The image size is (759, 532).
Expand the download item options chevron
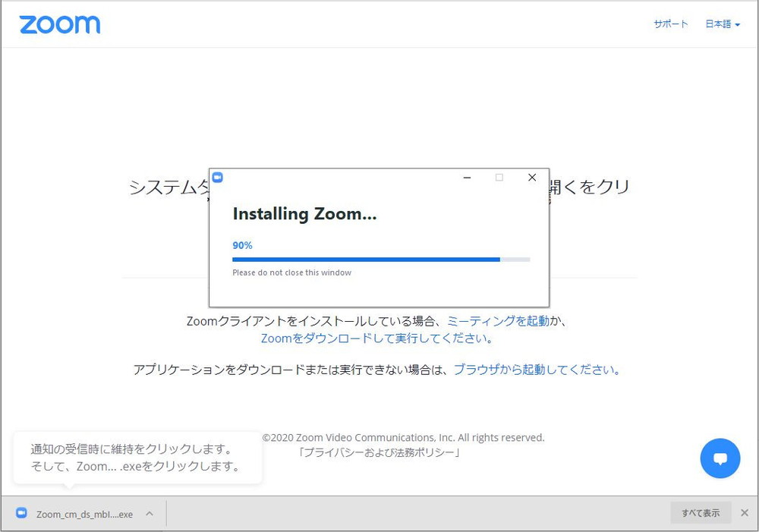150,514
